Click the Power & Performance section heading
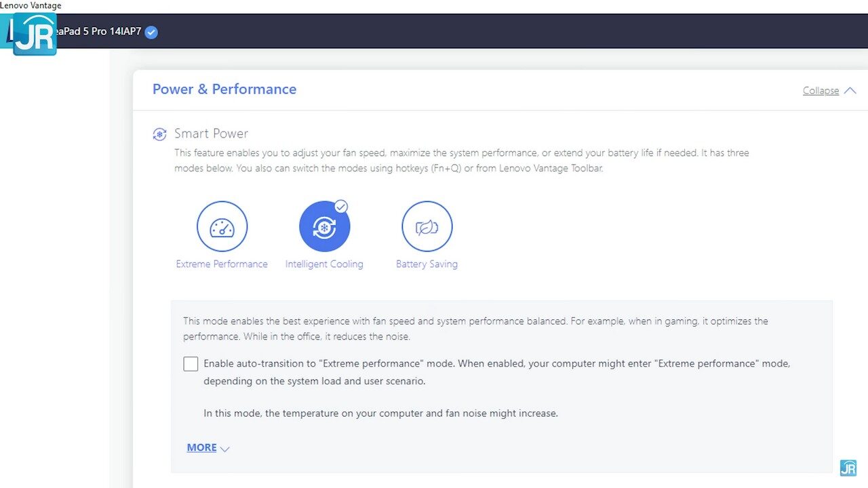The width and height of the screenshot is (868, 488). point(224,89)
